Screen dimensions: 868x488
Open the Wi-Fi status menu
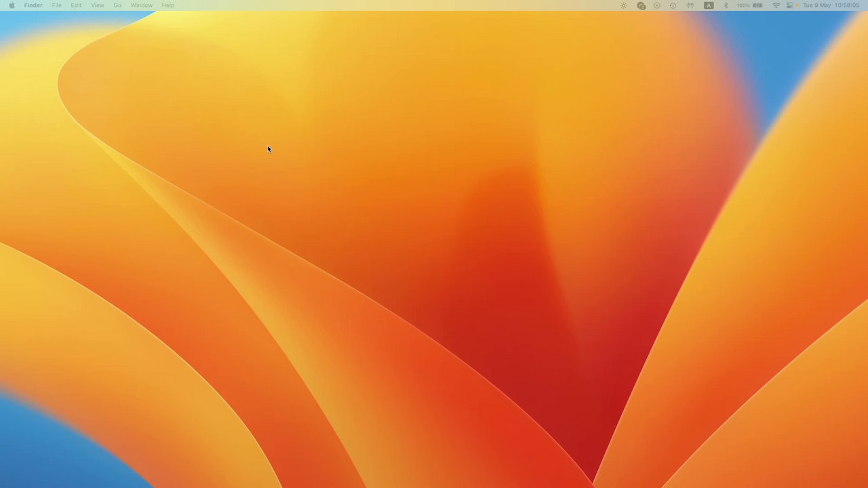point(776,5)
